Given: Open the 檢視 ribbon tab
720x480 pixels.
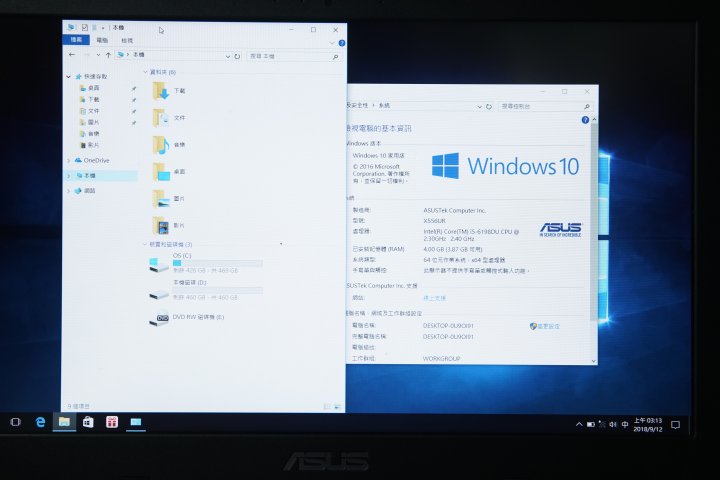Looking at the screenshot, I should (127, 40).
